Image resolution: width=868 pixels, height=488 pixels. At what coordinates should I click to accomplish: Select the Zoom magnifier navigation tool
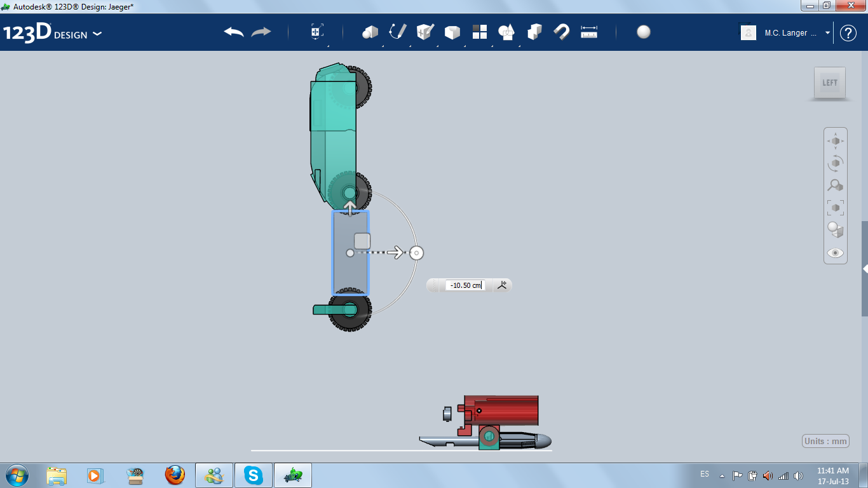pos(836,185)
